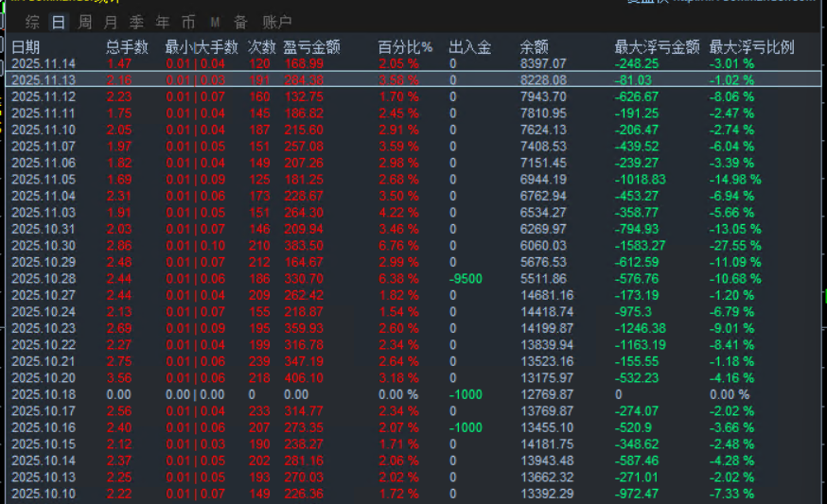The height and width of the screenshot is (504, 827).
Task: Click the 次数 column header
Action: (262, 47)
